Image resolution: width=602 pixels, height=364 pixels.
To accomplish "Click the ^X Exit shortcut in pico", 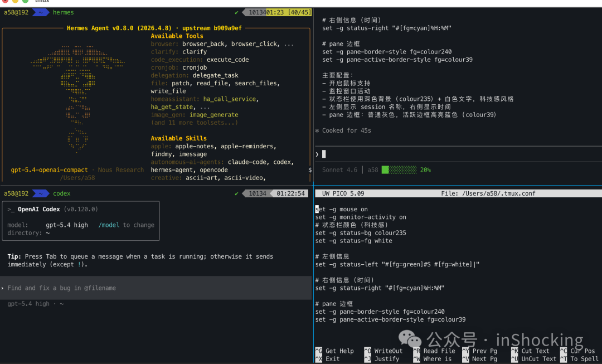I will click(328, 359).
